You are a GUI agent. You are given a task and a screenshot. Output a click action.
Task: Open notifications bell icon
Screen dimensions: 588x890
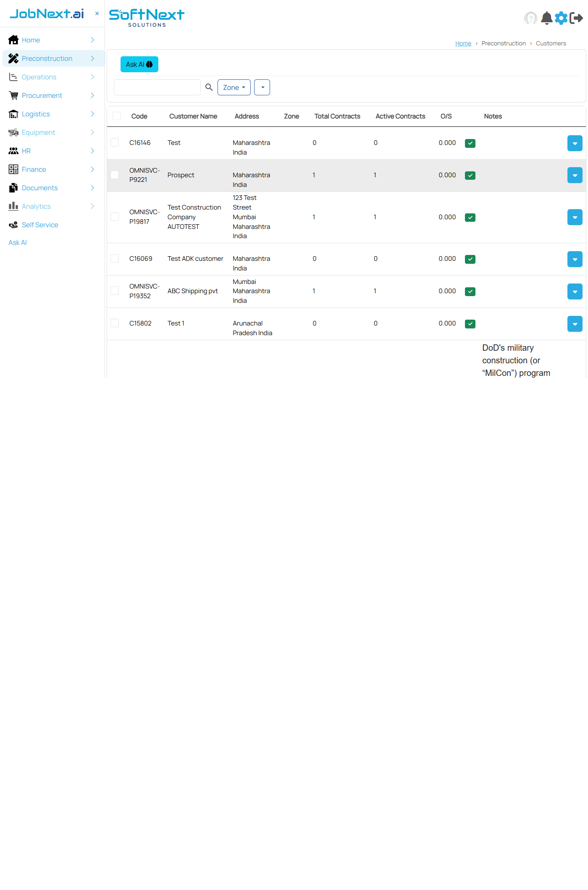pyautogui.click(x=546, y=18)
